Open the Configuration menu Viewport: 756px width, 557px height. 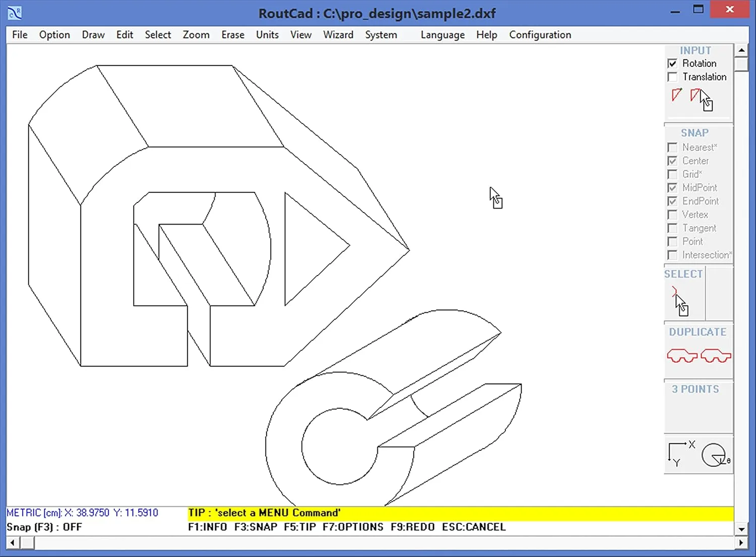[x=540, y=35]
